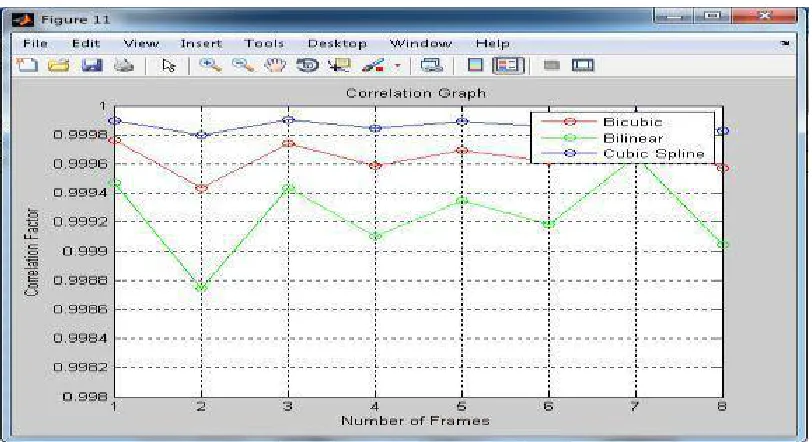Select the Brush data tool

point(373,65)
